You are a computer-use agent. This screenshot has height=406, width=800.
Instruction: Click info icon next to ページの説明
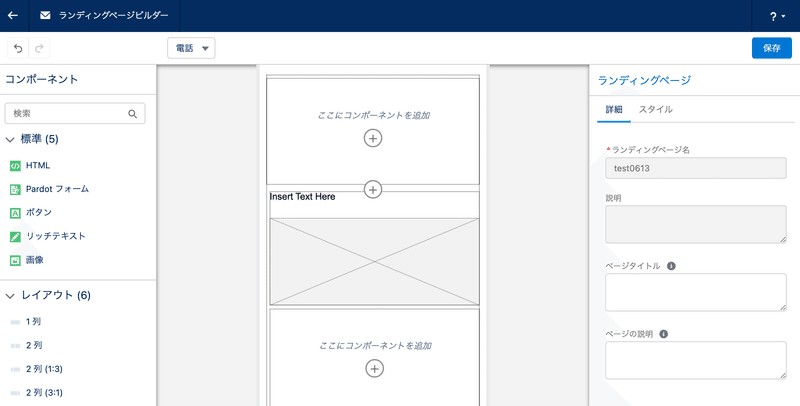pyautogui.click(x=664, y=334)
